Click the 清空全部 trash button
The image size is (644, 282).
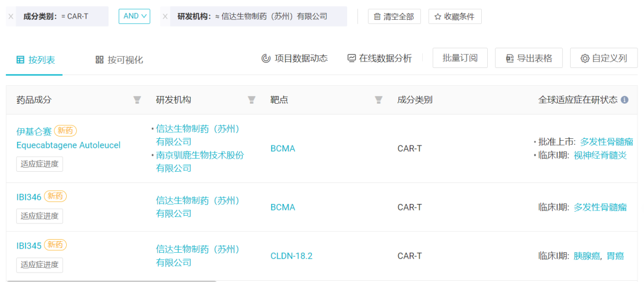tap(394, 17)
